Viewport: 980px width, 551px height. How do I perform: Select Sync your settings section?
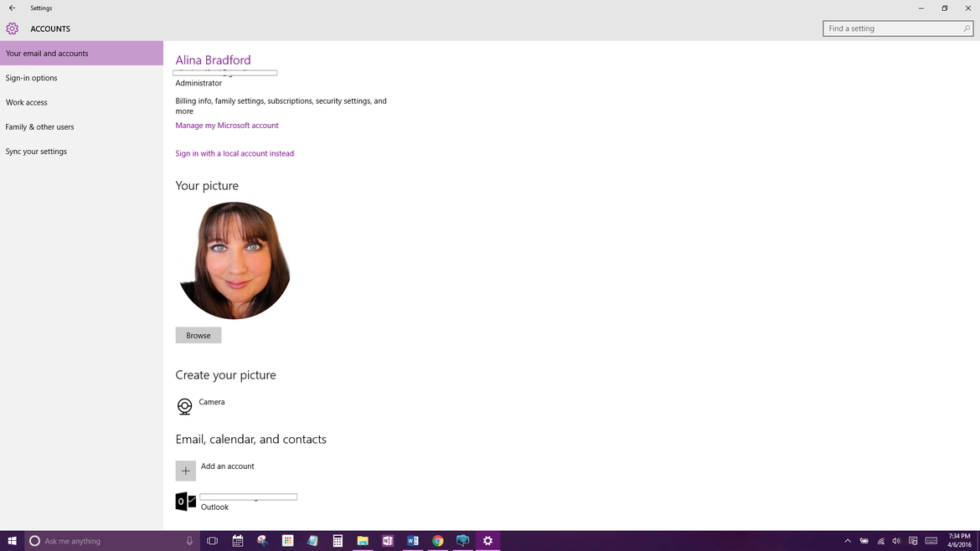[x=36, y=151]
